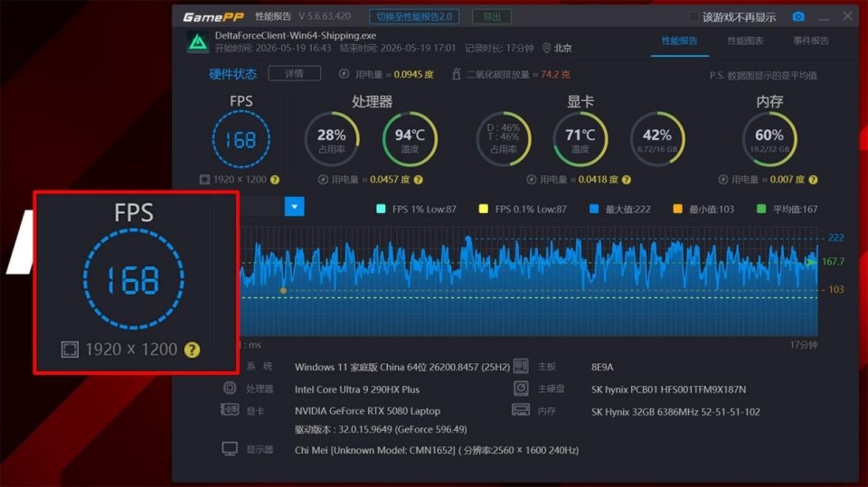Switch to the 性能报告 tab
Image resolution: width=868 pixels, height=487 pixels.
[679, 41]
